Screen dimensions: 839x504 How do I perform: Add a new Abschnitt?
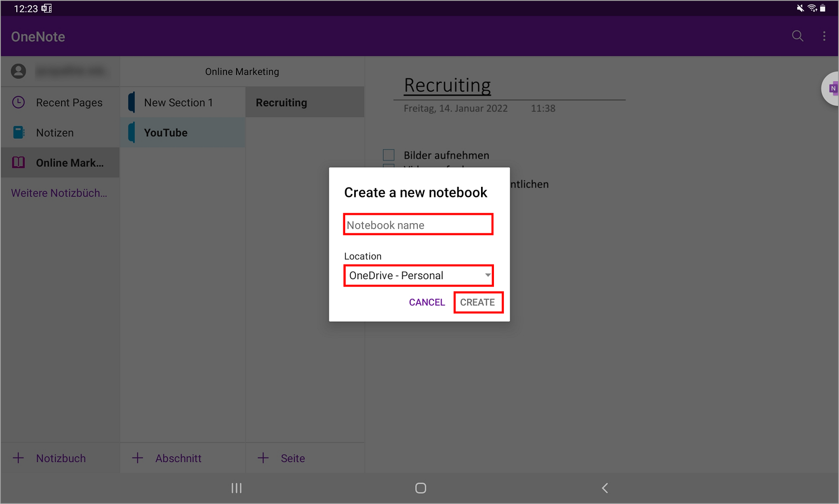(183, 458)
